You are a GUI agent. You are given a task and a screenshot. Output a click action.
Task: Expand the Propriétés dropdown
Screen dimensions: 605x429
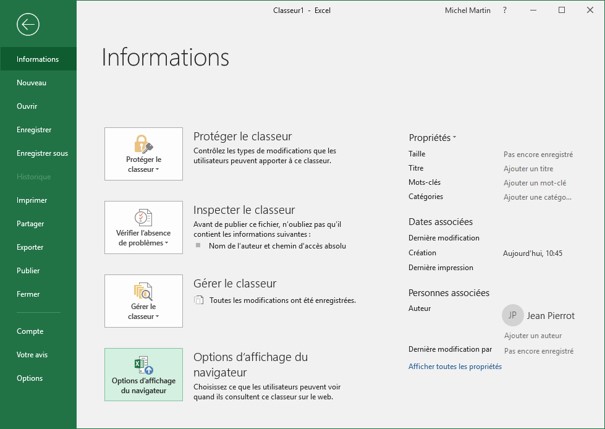click(x=432, y=137)
